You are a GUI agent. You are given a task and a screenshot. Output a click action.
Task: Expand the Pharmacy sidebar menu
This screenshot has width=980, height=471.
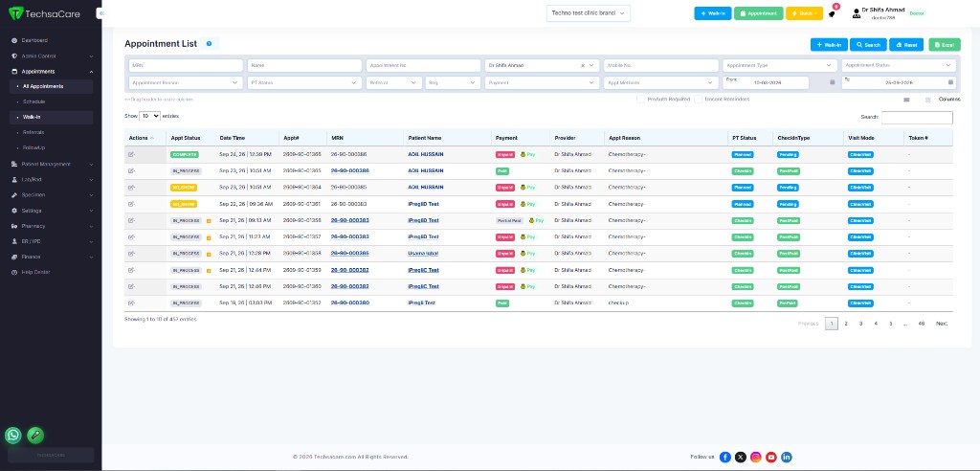pos(53,226)
